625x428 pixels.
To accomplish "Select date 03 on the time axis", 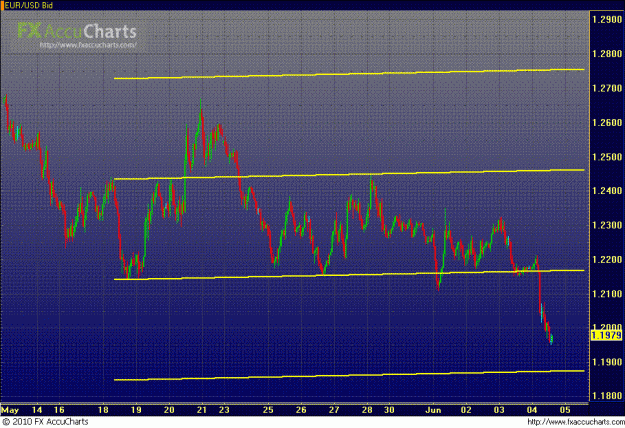I will point(499,410).
